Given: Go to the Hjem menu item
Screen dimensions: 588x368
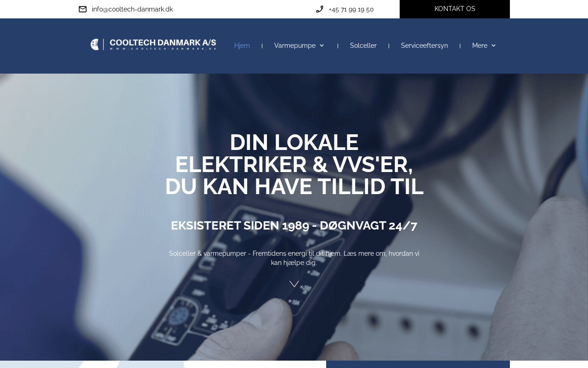Looking at the screenshot, I should click(242, 46).
